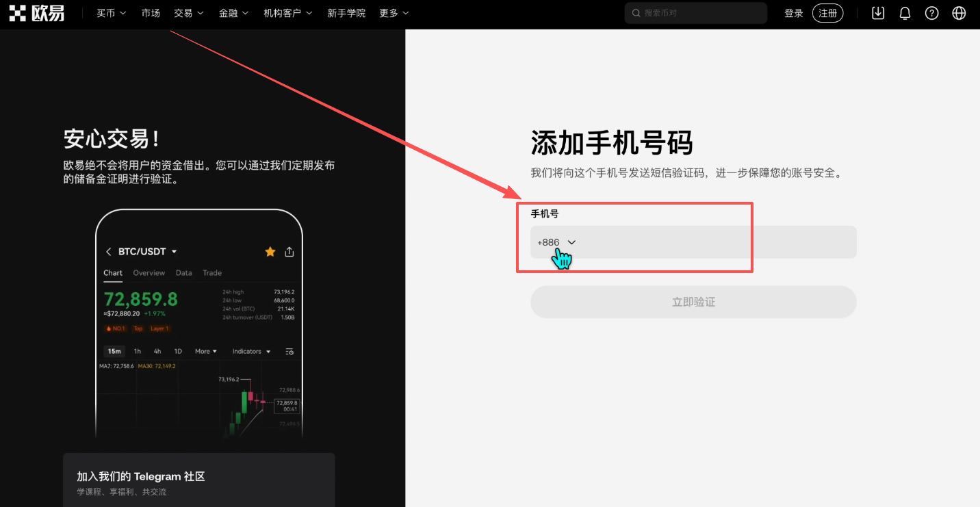Switch to the Trade tab
The height and width of the screenshot is (507, 980).
click(x=211, y=272)
